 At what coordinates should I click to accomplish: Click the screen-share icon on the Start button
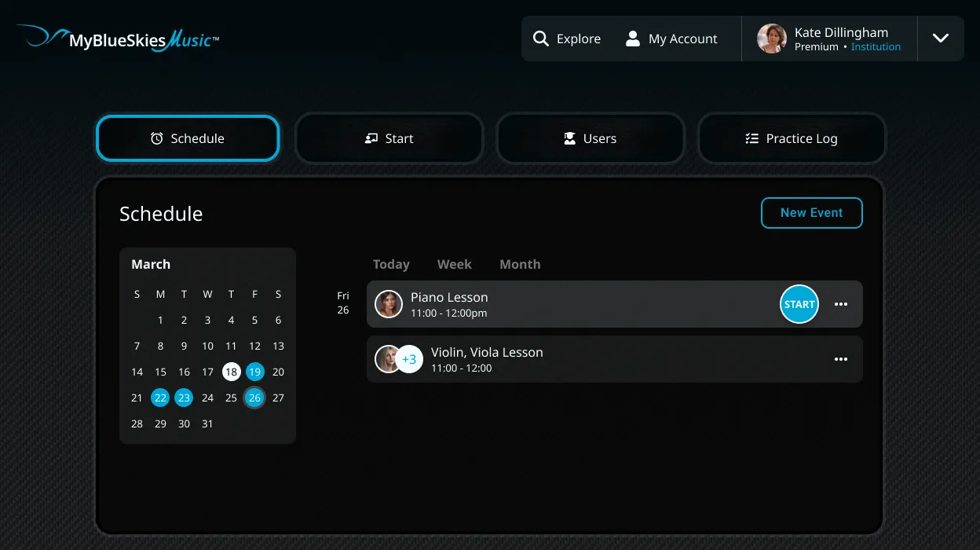[x=371, y=137]
